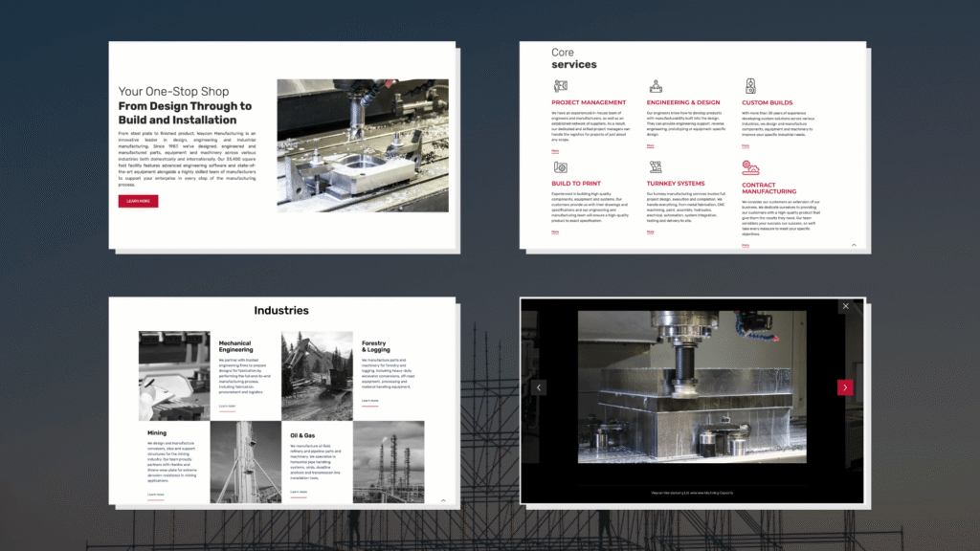980x551 pixels.
Task: Select the CUSTOM BUILDS heading
Action: (767, 102)
